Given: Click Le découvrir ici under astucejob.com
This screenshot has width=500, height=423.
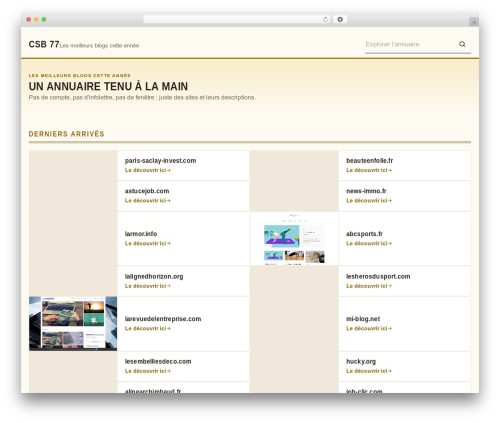Looking at the screenshot, I should pos(148,201).
